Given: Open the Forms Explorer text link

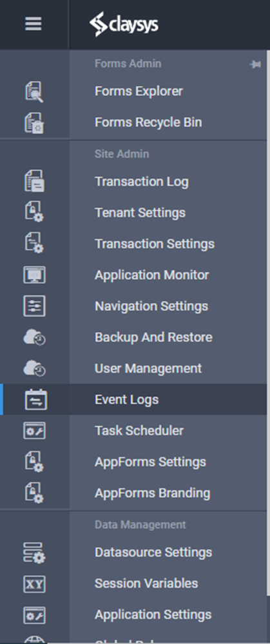Looking at the screenshot, I should [x=139, y=91].
